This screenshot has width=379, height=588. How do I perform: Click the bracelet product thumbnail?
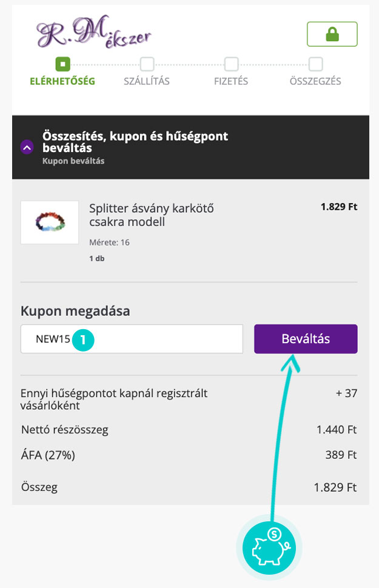(x=50, y=222)
